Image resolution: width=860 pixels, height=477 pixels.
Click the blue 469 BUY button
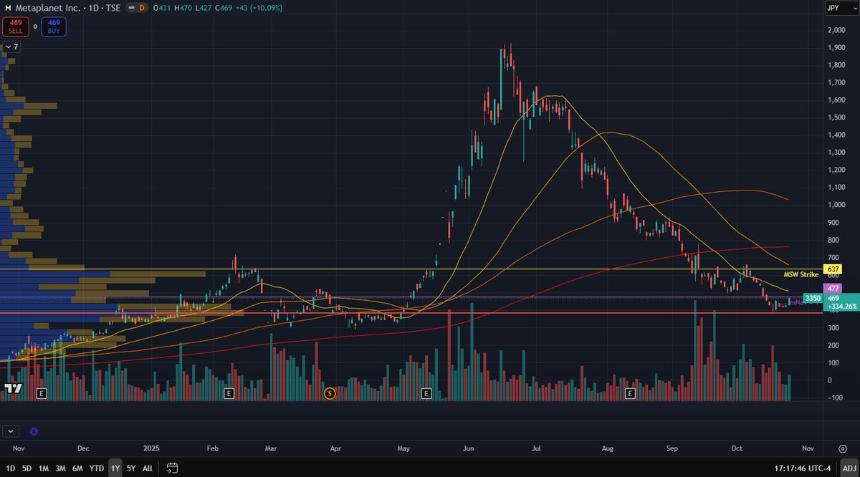(x=53, y=26)
